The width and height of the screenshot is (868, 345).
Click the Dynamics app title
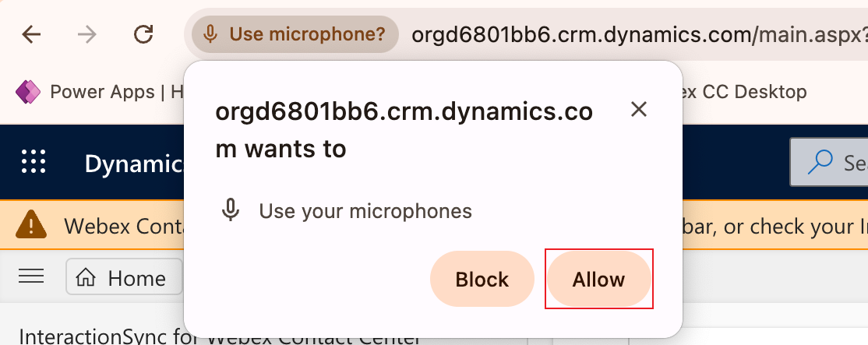(132, 163)
